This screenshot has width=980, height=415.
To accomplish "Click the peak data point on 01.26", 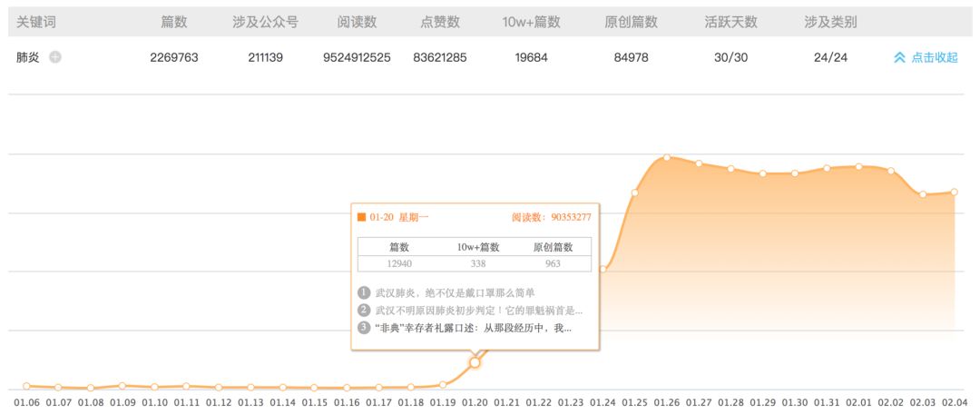I will tap(667, 157).
